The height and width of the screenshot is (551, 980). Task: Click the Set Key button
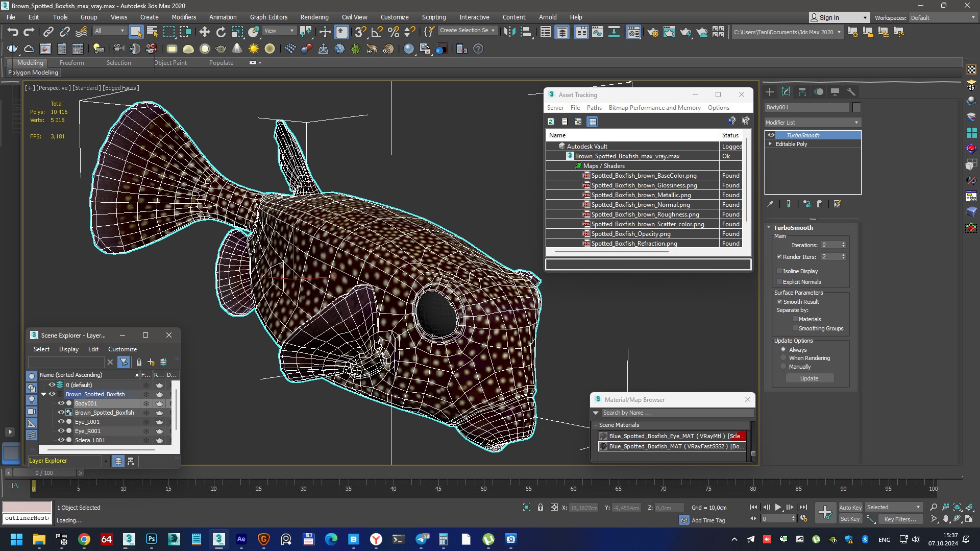tap(850, 519)
